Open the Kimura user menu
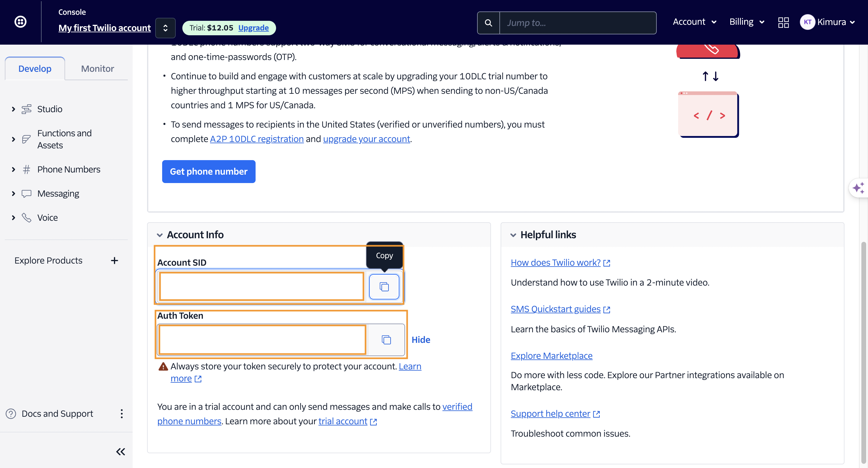Image resolution: width=868 pixels, height=468 pixels. 836,22
